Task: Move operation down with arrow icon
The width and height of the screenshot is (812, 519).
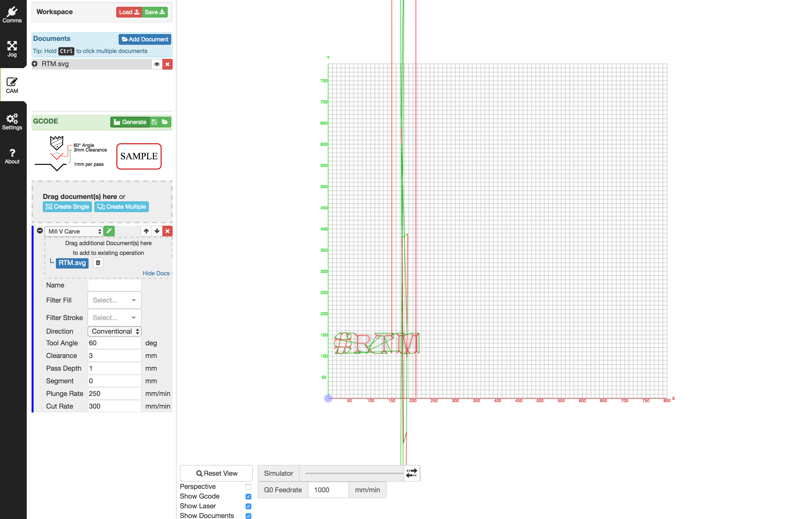Action: coord(157,231)
